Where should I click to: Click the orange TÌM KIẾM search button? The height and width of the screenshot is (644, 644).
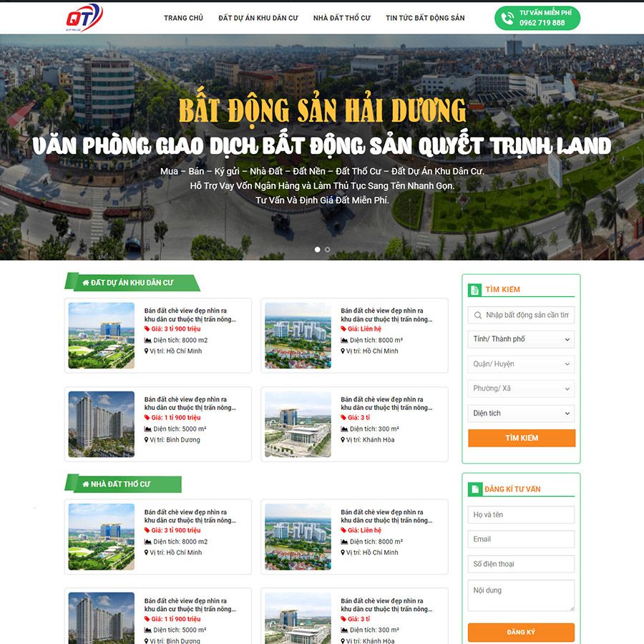click(x=520, y=438)
